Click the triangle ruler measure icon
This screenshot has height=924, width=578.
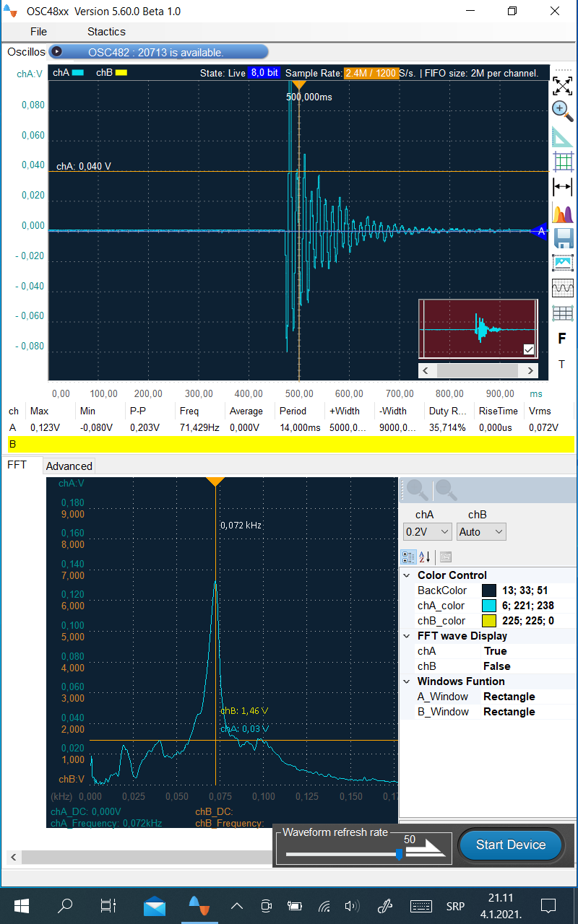[562, 136]
